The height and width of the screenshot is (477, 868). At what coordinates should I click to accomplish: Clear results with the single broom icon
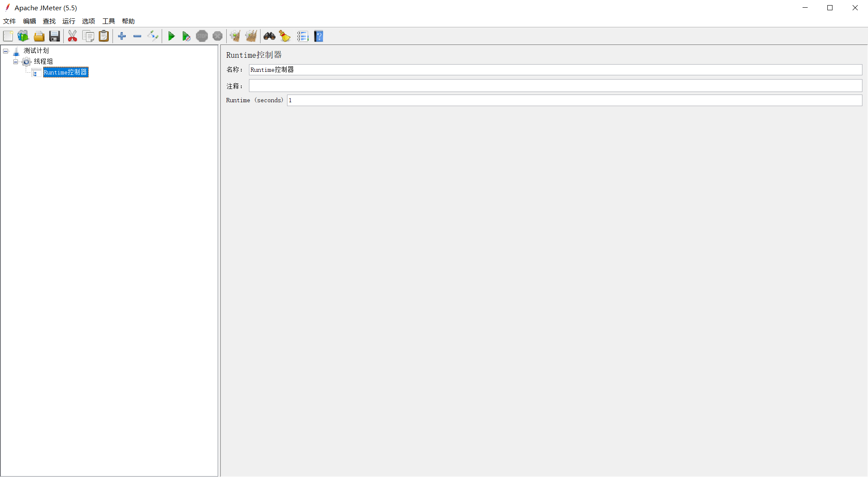click(235, 36)
